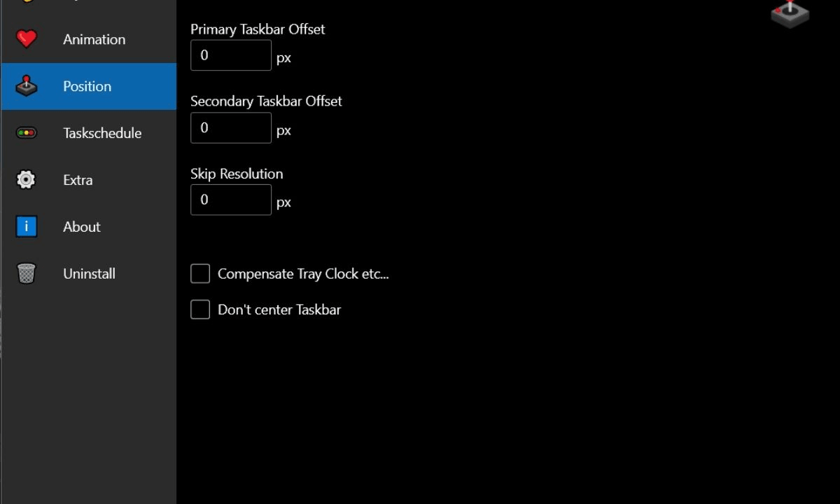
Task: Click the red heart Animation icon
Action: (x=27, y=39)
